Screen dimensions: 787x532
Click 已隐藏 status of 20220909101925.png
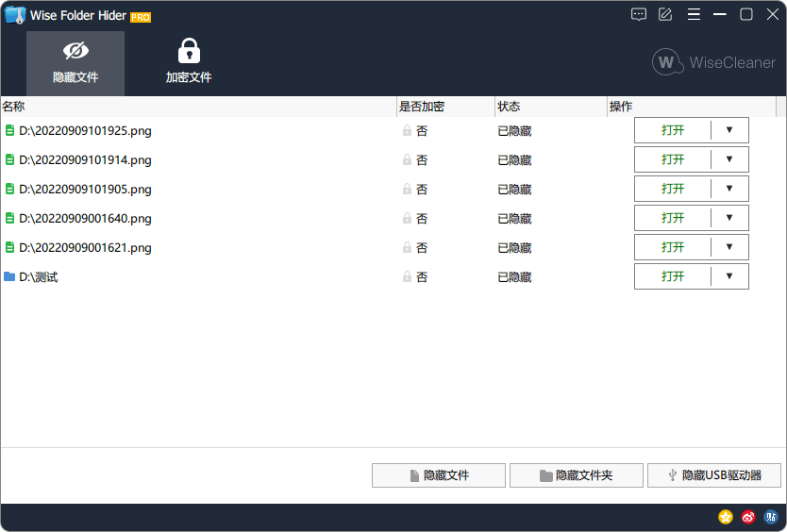514,131
